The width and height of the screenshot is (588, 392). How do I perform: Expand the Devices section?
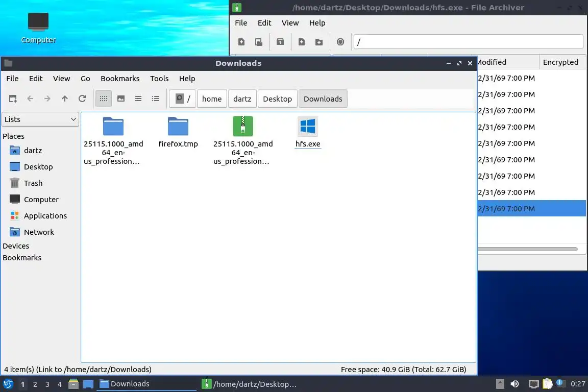click(x=16, y=246)
